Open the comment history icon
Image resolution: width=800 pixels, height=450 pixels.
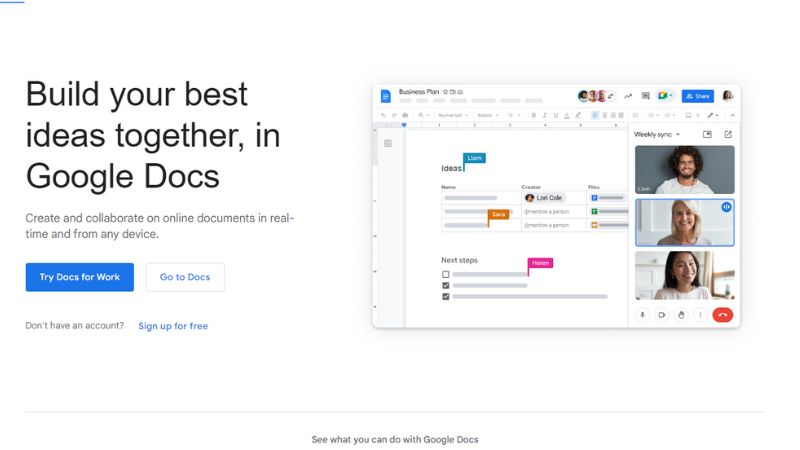[645, 96]
